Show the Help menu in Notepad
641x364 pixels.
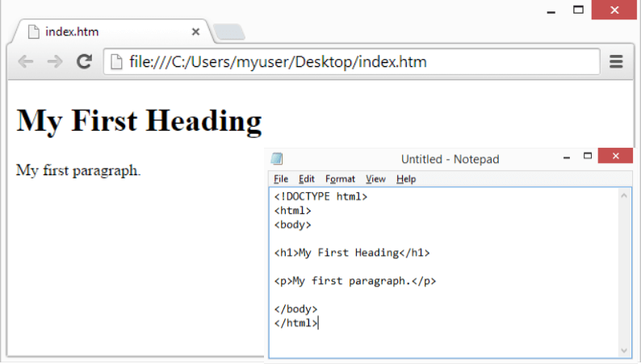pos(406,179)
